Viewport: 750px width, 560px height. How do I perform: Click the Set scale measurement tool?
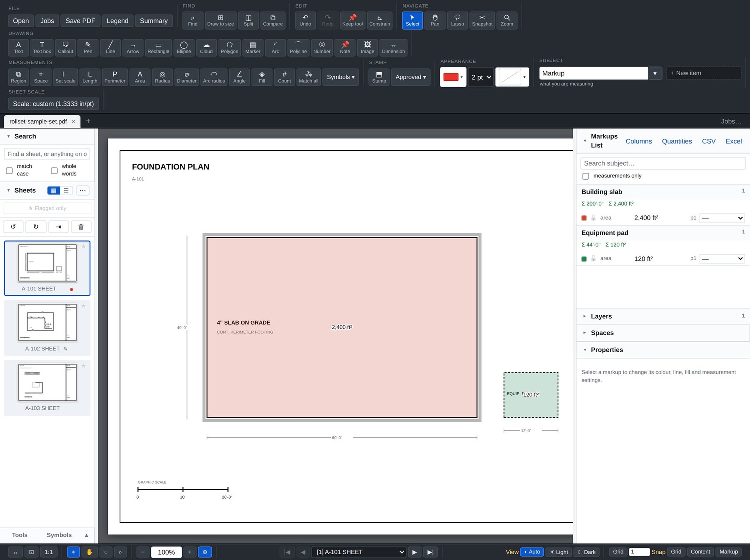[x=65, y=77]
